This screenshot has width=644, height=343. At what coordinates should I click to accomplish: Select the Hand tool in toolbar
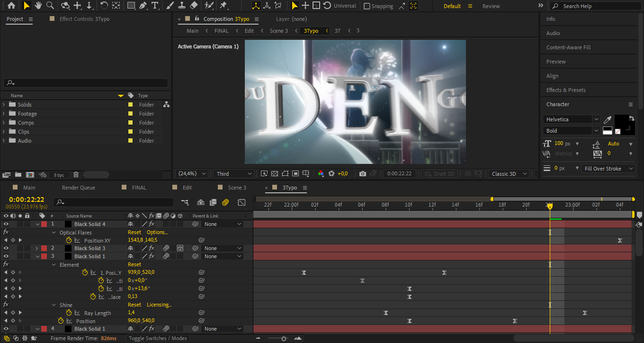pyautogui.click(x=38, y=6)
